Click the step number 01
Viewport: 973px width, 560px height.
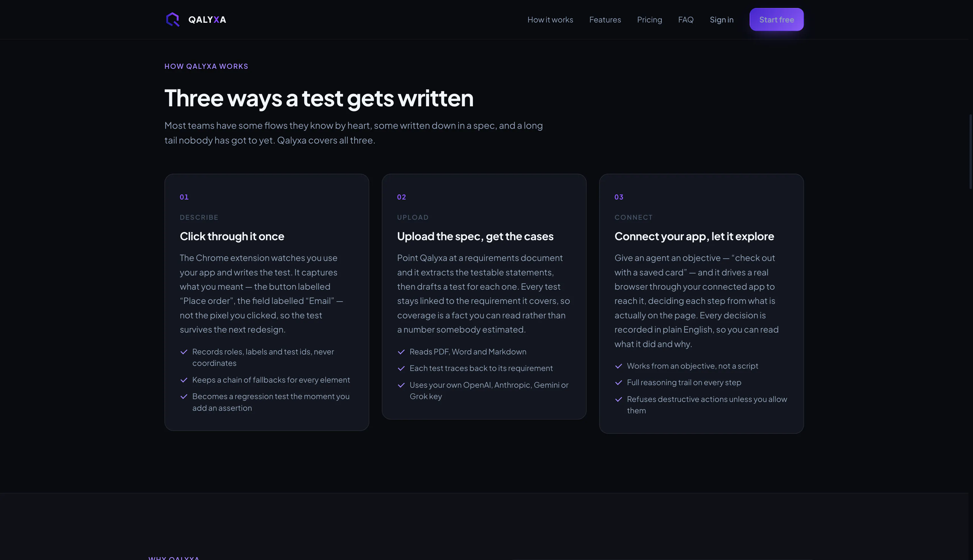click(184, 197)
